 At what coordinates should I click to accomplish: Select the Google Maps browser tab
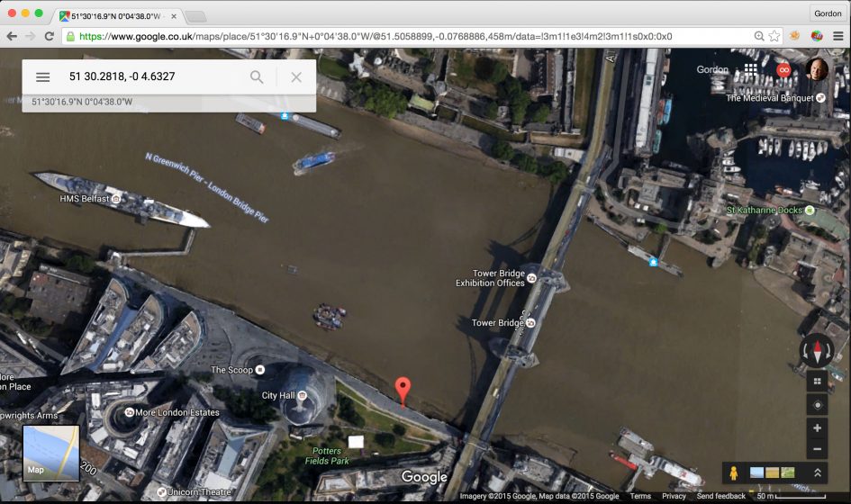pos(114,16)
